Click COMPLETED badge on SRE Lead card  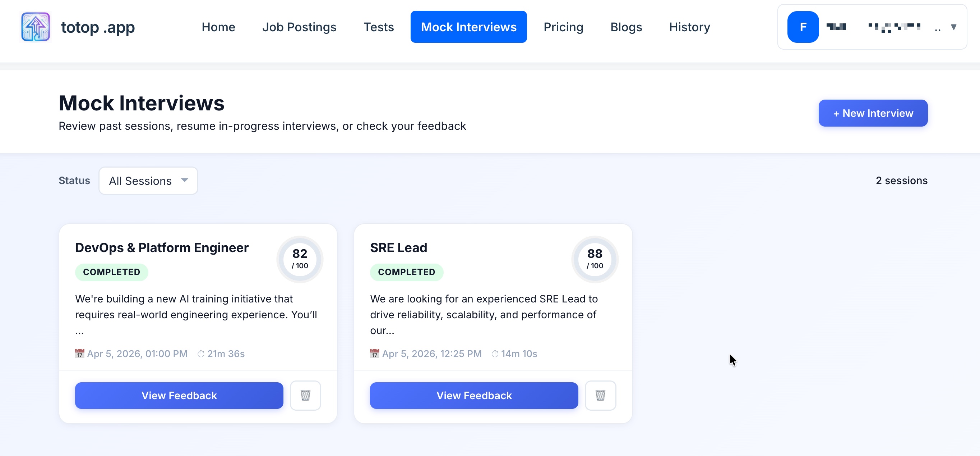[x=406, y=272]
